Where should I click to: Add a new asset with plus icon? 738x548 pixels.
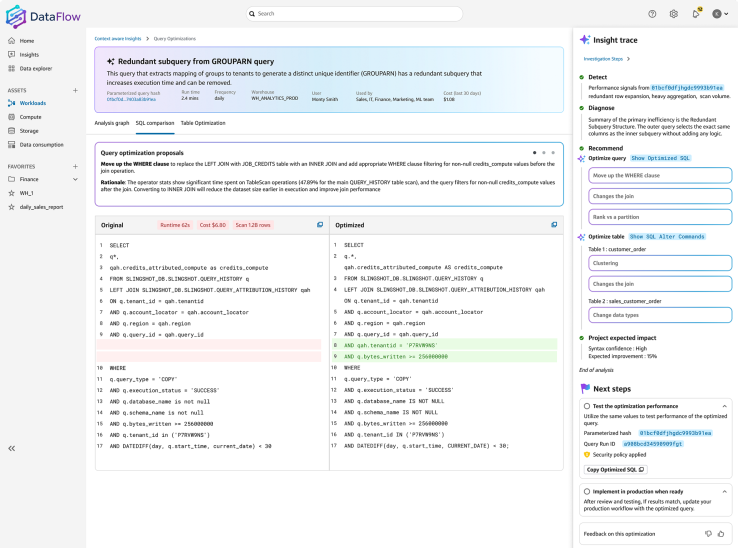tap(75, 90)
